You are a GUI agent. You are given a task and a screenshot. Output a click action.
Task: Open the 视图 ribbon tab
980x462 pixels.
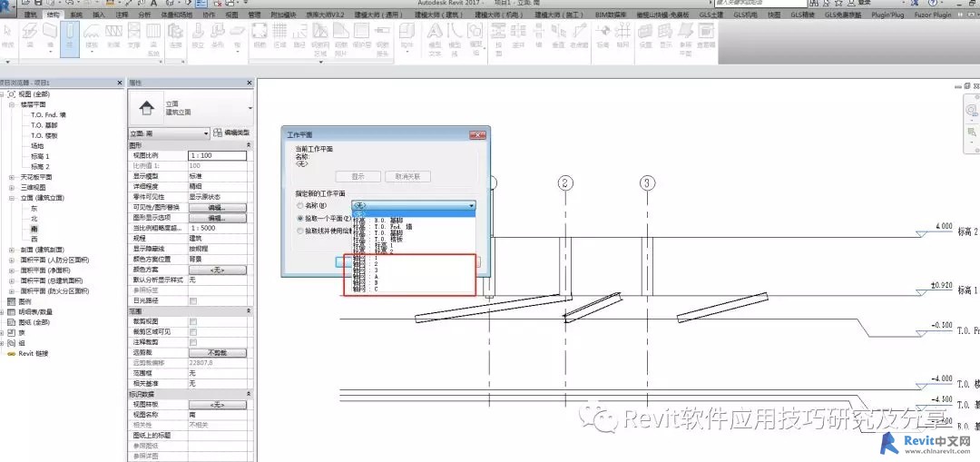[232, 14]
